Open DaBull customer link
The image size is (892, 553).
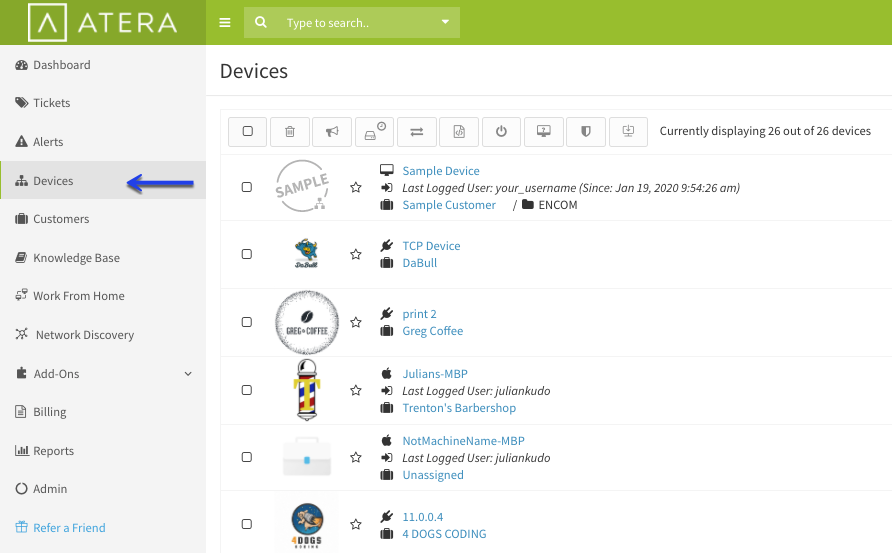tap(420, 263)
